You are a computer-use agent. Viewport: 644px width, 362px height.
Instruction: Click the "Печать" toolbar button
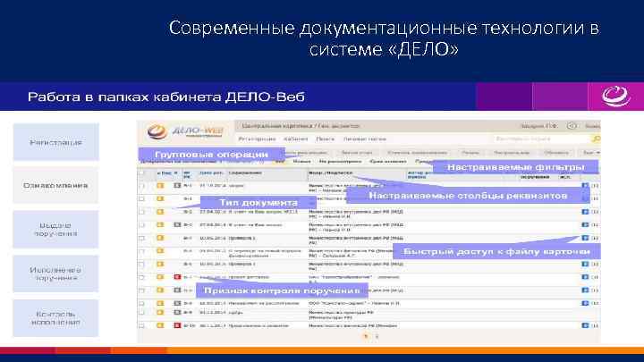point(470,152)
